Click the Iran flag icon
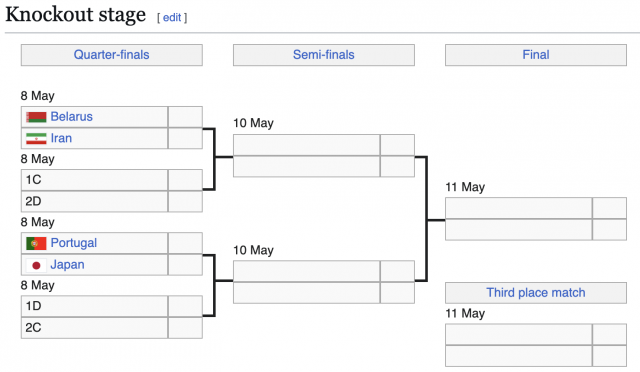640x372 pixels. pos(36,138)
